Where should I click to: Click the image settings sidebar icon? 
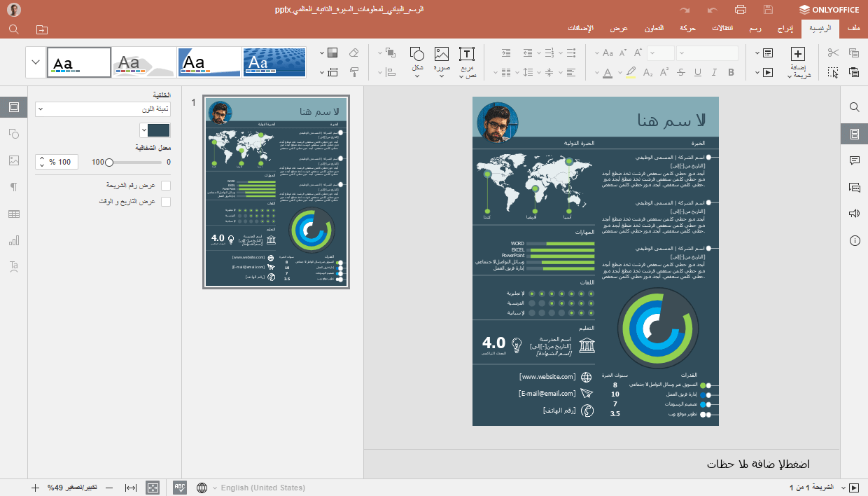click(14, 160)
